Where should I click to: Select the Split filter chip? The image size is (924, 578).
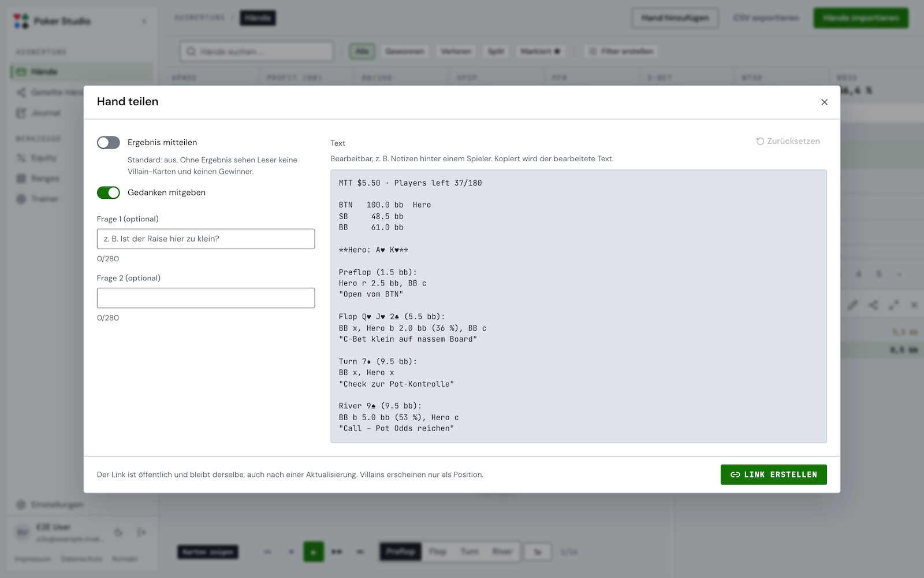[x=495, y=51]
